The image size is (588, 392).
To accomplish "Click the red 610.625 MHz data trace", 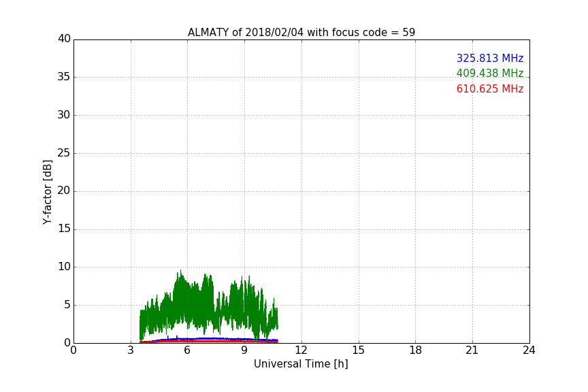I will point(208,342).
